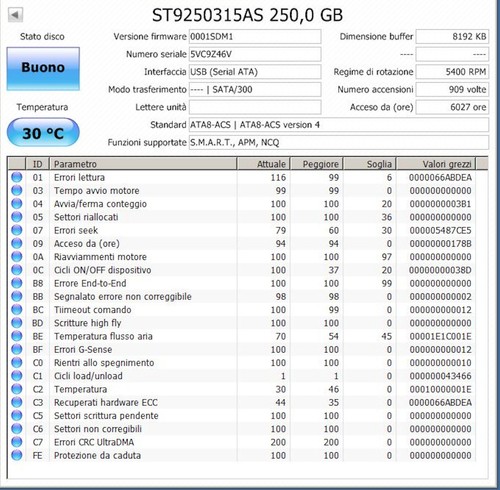Click the previous disk arrow button
The height and width of the screenshot is (490, 500).
[15, 15]
